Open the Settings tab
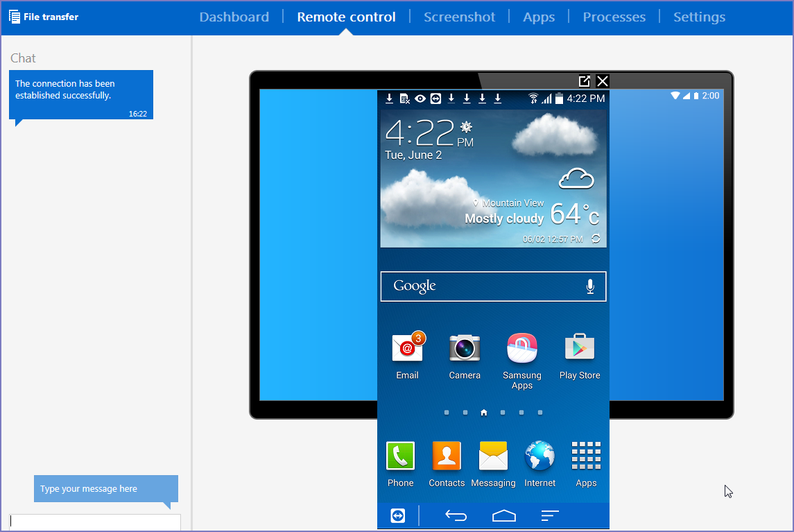The image size is (794, 532). tap(699, 17)
